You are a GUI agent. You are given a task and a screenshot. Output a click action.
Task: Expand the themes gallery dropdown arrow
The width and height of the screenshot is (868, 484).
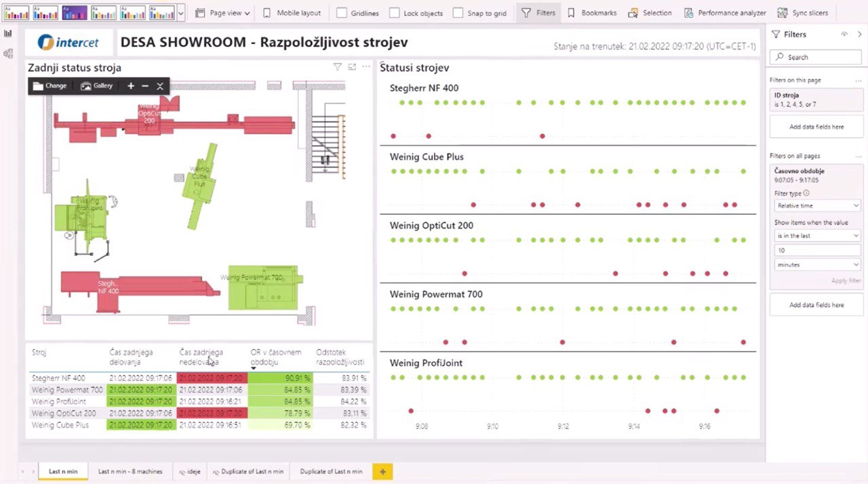[x=181, y=13]
